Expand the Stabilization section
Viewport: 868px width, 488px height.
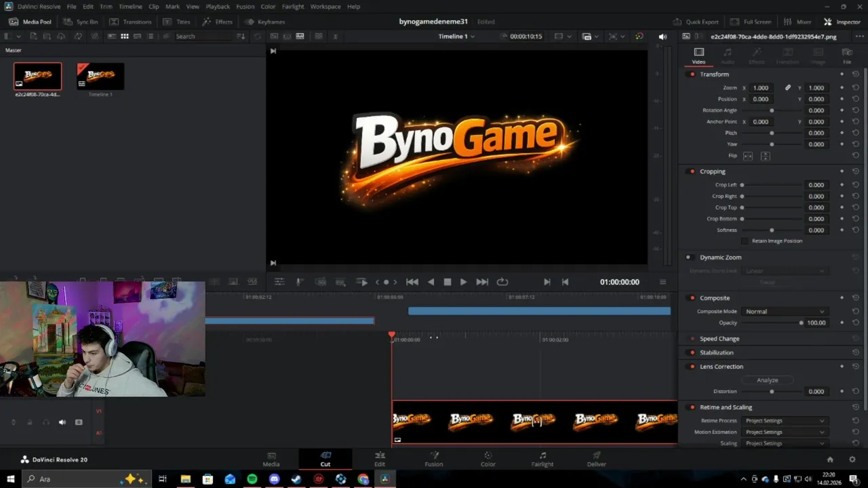717,352
